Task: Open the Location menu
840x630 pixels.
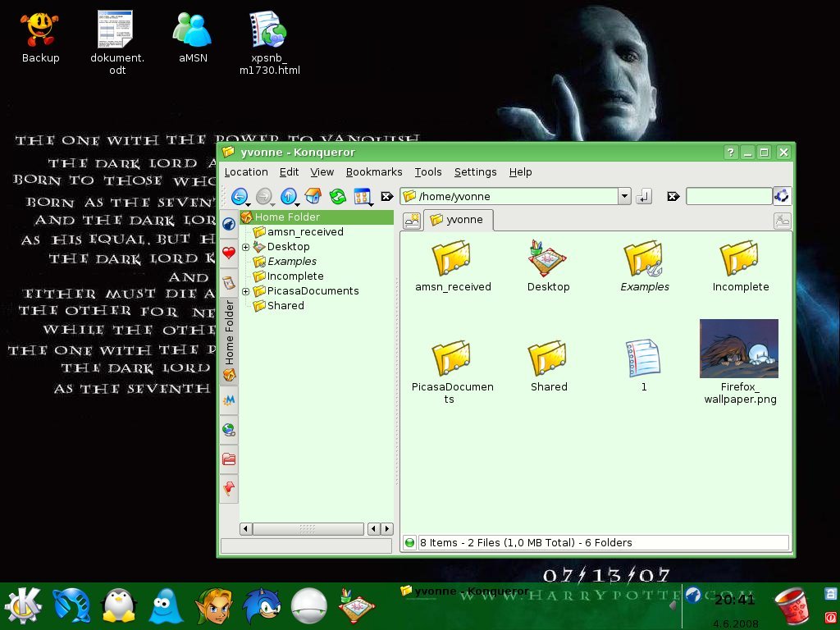Action: point(246,172)
